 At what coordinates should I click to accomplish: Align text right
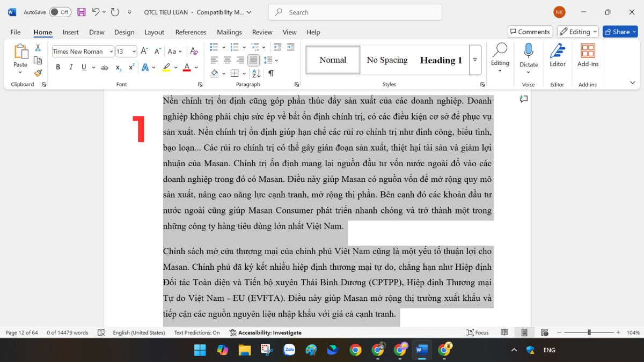pos(240,60)
